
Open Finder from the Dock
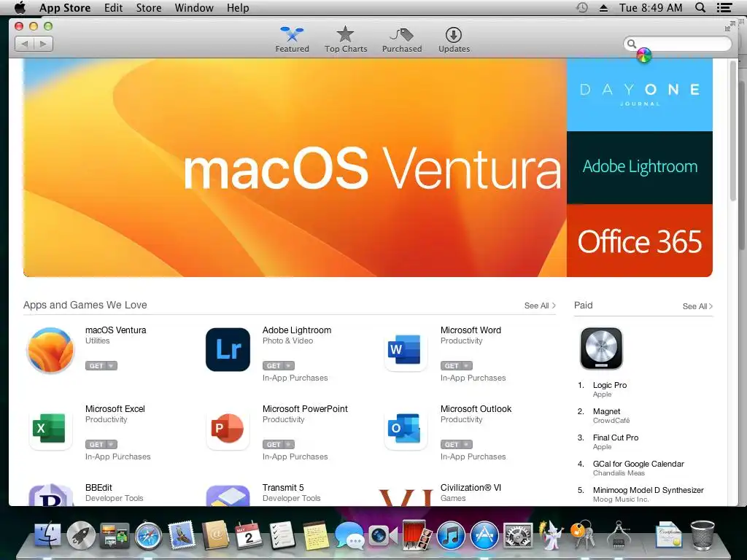(x=47, y=535)
